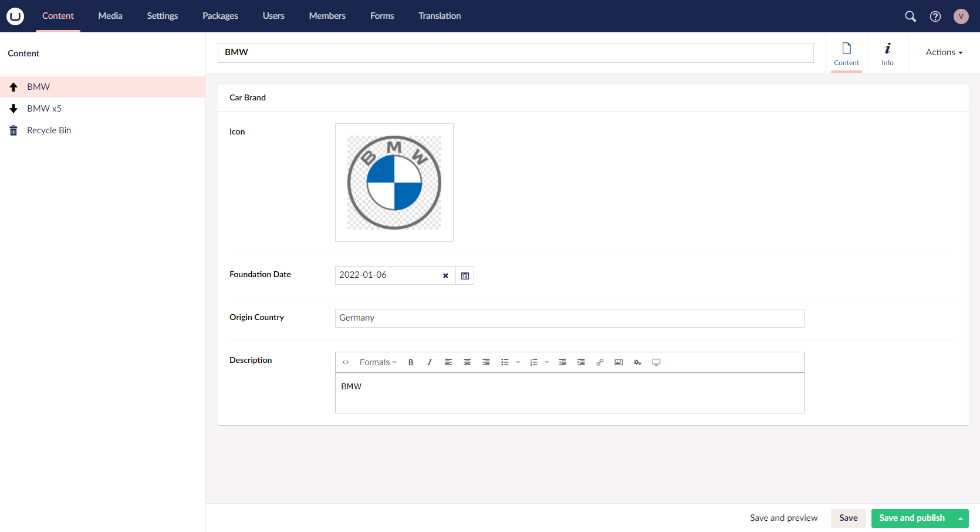This screenshot has height=532, width=980.
Task: Center align Description text
Action: [x=467, y=362]
